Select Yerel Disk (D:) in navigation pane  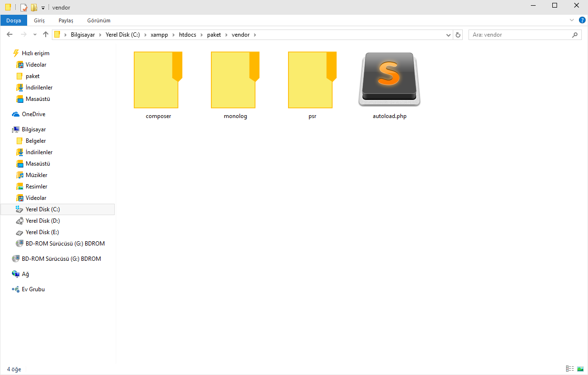(x=42, y=221)
